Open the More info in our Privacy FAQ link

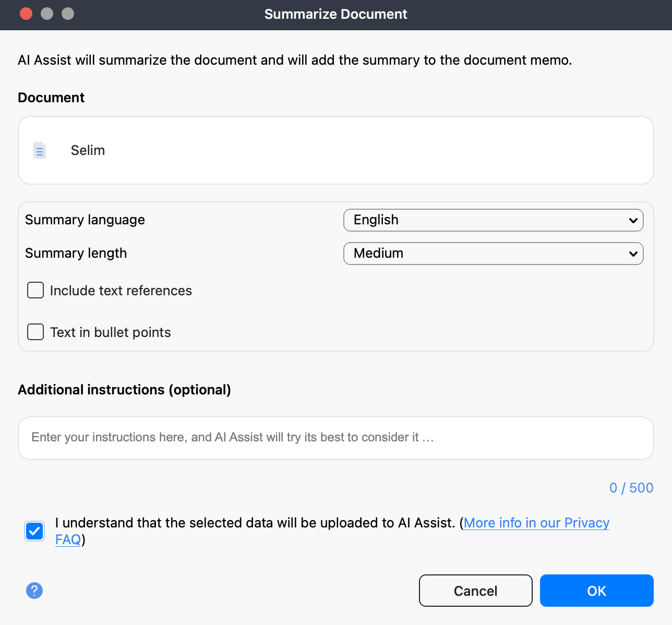click(536, 523)
